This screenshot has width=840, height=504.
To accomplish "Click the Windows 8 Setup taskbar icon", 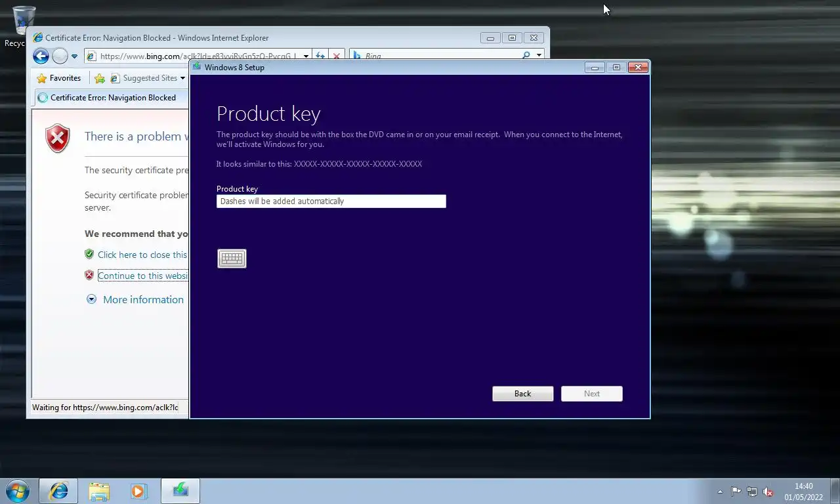I will tap(180, 491).
